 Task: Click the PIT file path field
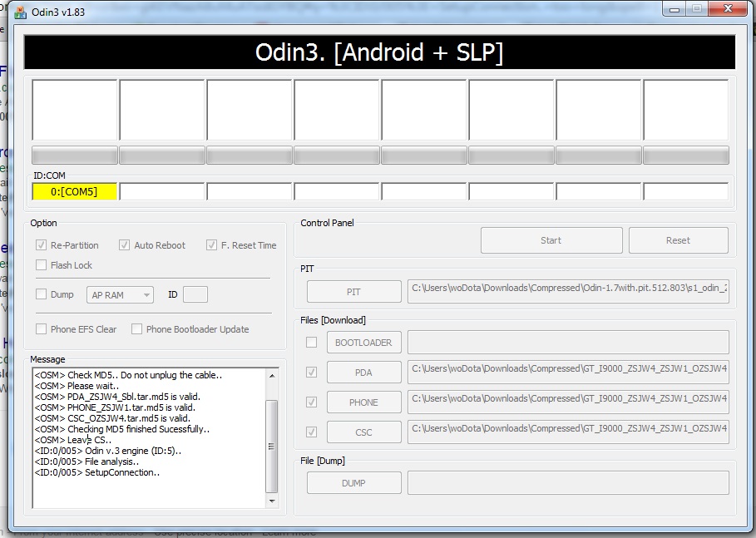point(568,292)
